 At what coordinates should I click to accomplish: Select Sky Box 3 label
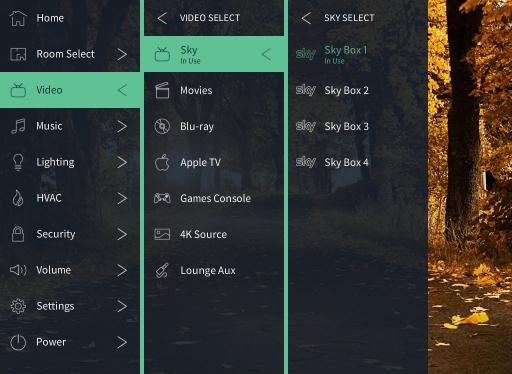pyautogui.click(x=347, y=126)
